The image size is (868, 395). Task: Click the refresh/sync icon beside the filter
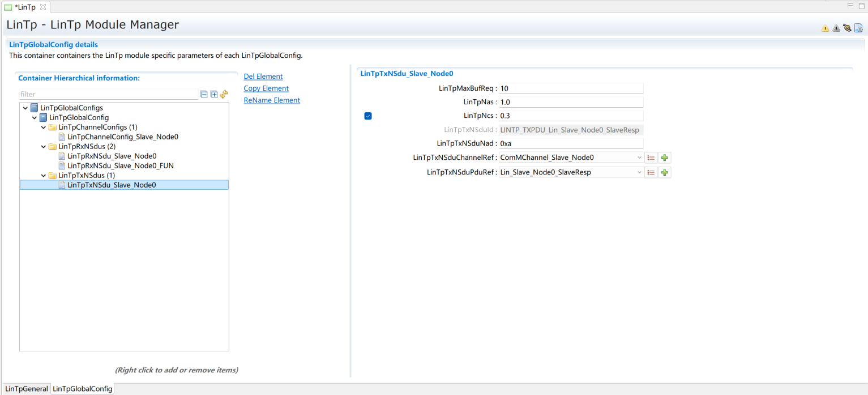pos(224,95)
